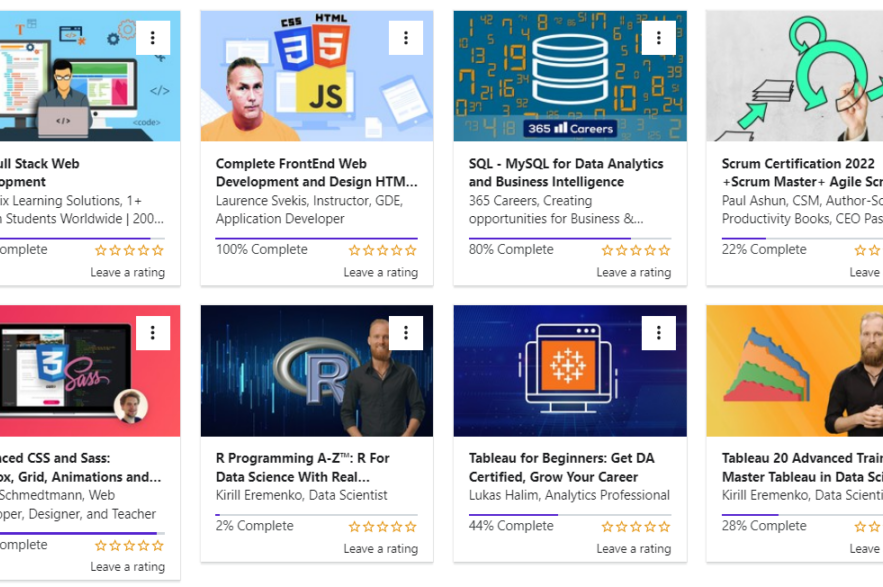Click instructor text "Laurence Svekis, Instructor, GDE"
The height and width of the screenshot is (587, 883).
(309, 201)
